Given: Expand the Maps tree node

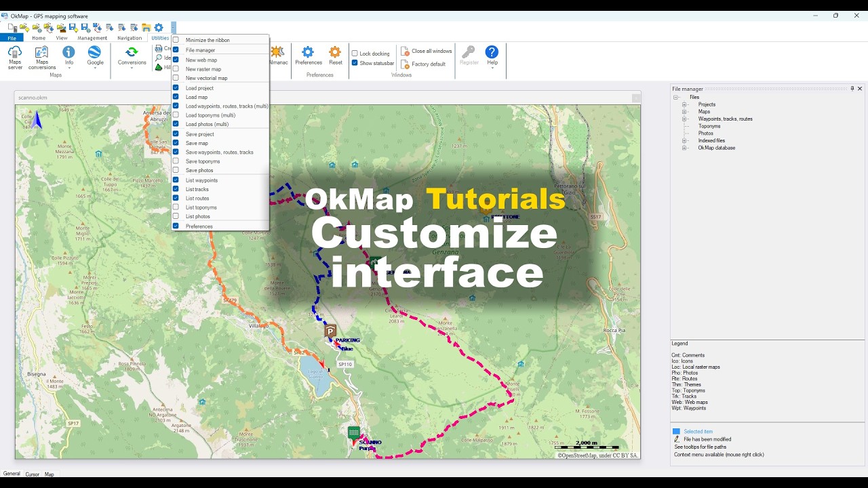Looking at the screenshot, I should click(684, 112).
